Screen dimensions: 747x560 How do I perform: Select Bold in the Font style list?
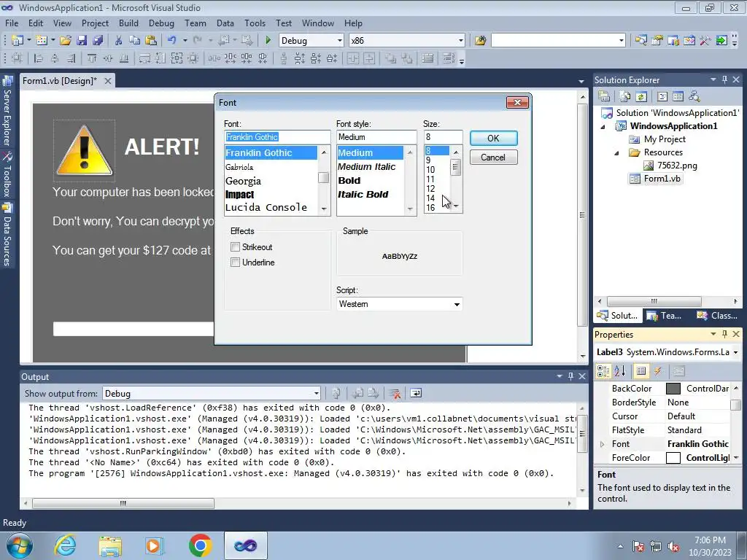[x=349, y=181]
